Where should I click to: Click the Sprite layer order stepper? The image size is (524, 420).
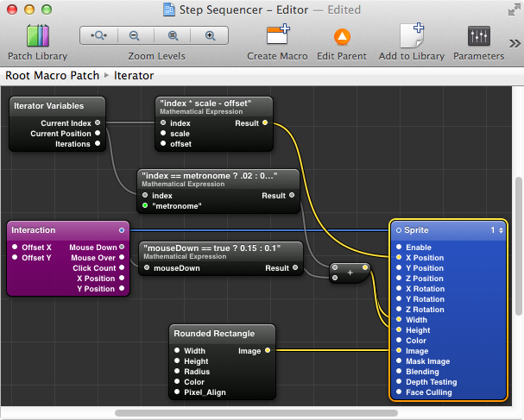tap(501, 230)
